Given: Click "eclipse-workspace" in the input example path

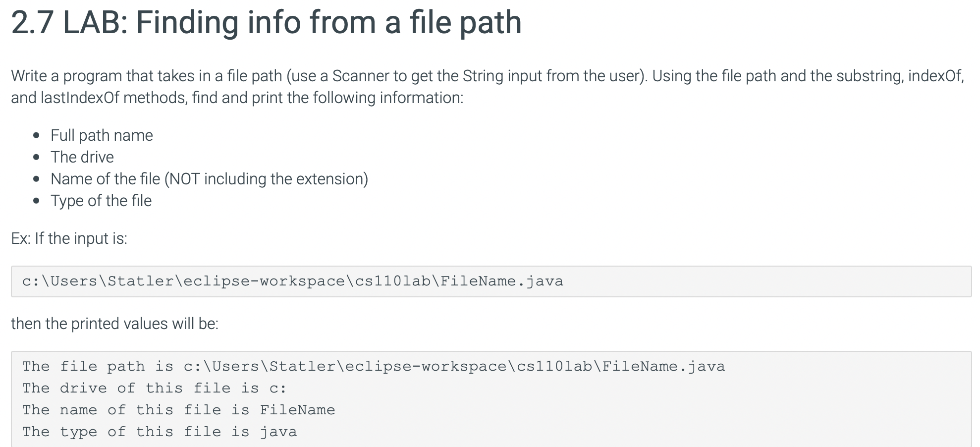Looking at the screenshot, I should pos(264,281).
